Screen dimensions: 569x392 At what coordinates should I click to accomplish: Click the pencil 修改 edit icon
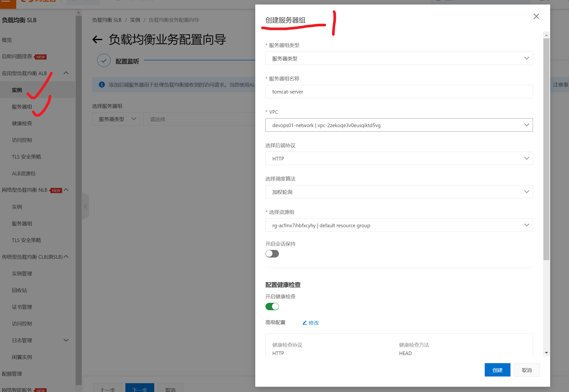304,323
